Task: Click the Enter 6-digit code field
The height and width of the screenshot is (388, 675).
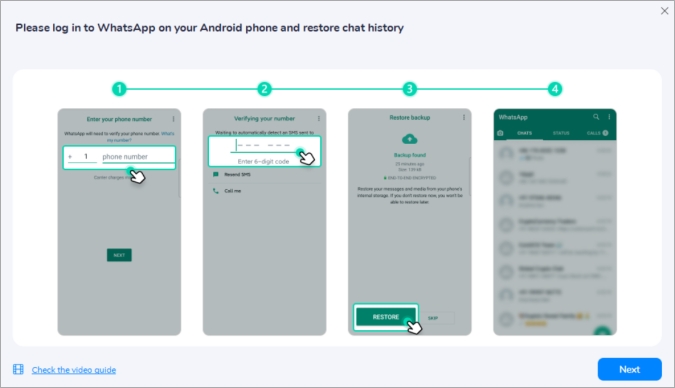Action: [264, 151]
